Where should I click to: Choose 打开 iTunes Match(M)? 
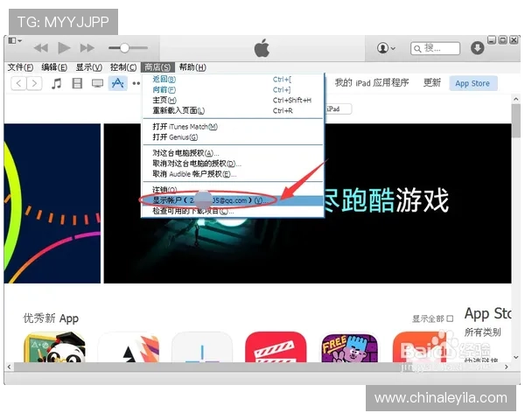pos(233,127)
